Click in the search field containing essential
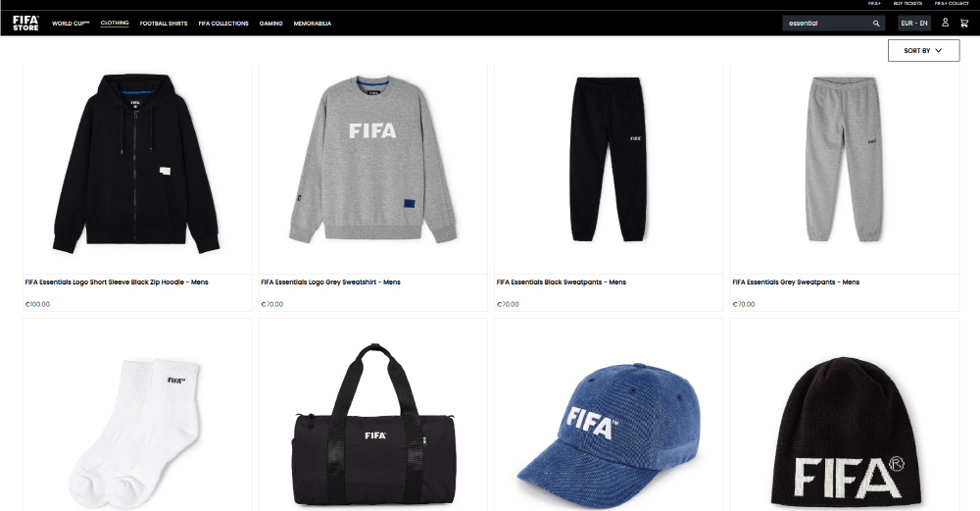The width and height of the screenshot is (980, 511). (826, 24)
